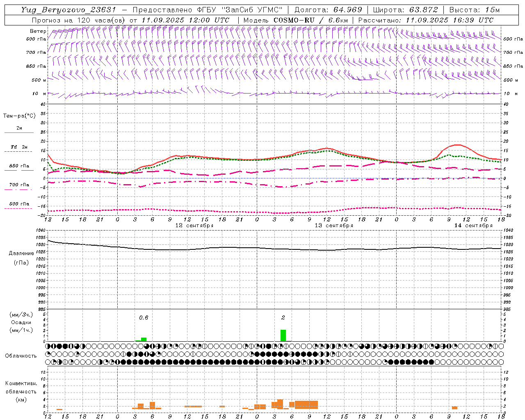Screen dimensions: 525x420
Task: Click the Тем-ра(°C) axis title
Action: click(19, 116)
